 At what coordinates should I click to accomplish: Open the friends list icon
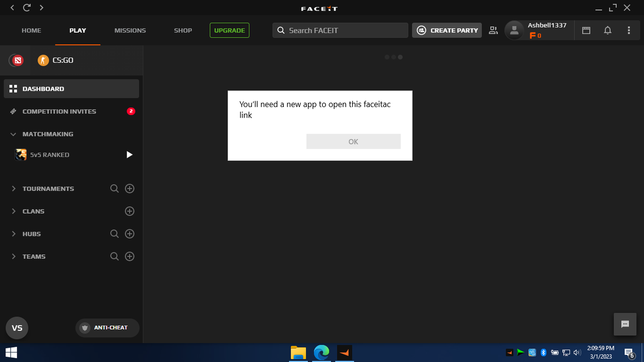point(493,30)
